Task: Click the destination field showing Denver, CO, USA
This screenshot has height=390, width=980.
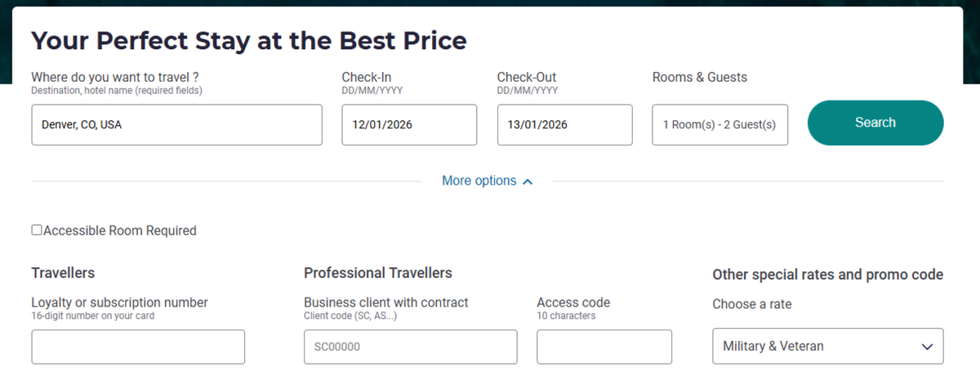Action: tap(176, 125)
